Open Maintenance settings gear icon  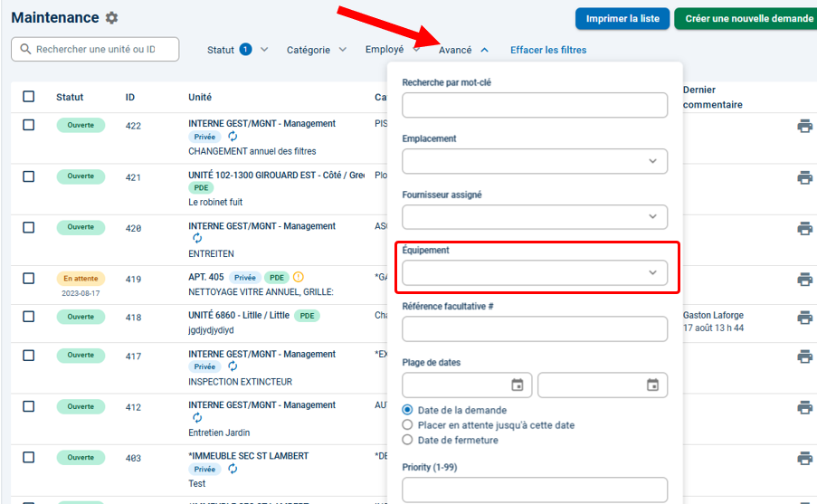tap(111, 18)
